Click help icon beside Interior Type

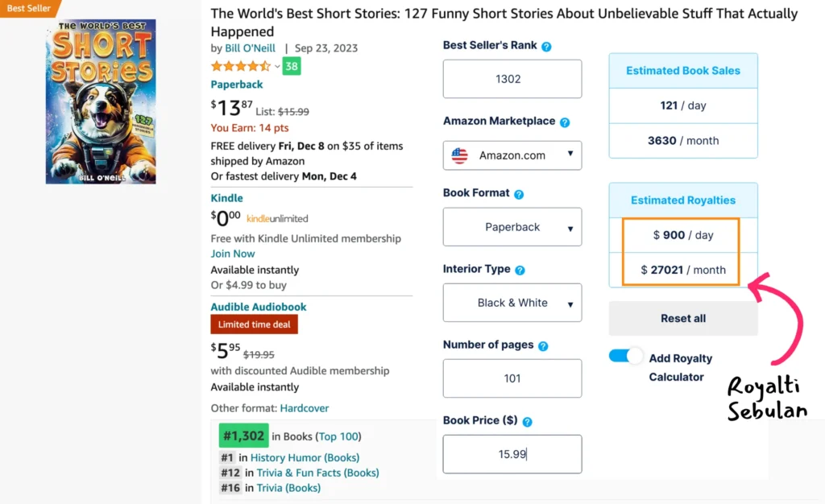(x=520, y=271)
